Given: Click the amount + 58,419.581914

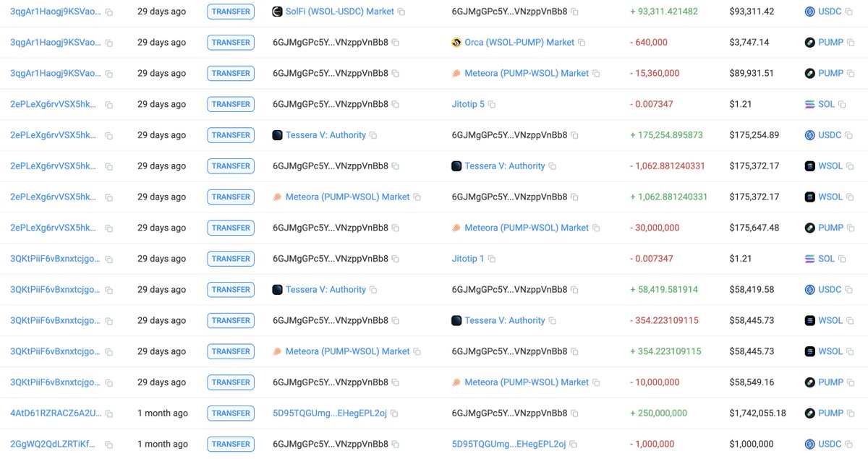Looking at the screenshot, I should tap(664, 290).
